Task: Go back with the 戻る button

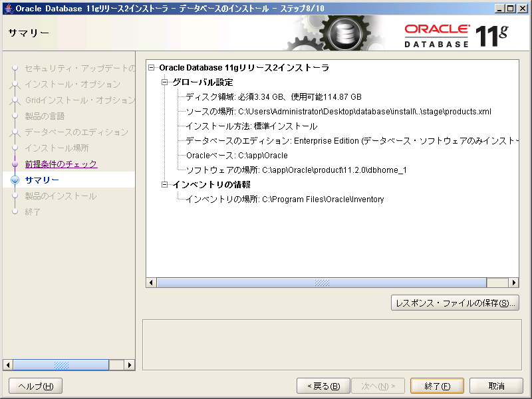Action: click(x=323, y=386)
